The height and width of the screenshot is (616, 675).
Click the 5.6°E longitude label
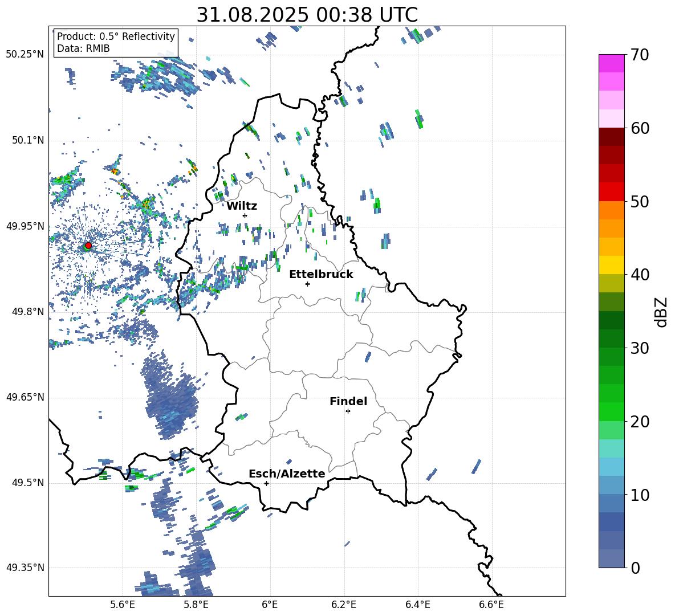(123, 605)
